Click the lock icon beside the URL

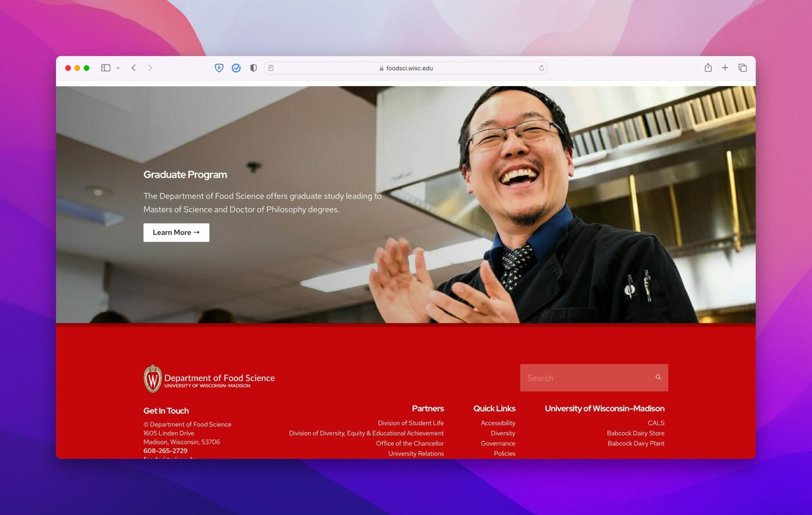381,68
